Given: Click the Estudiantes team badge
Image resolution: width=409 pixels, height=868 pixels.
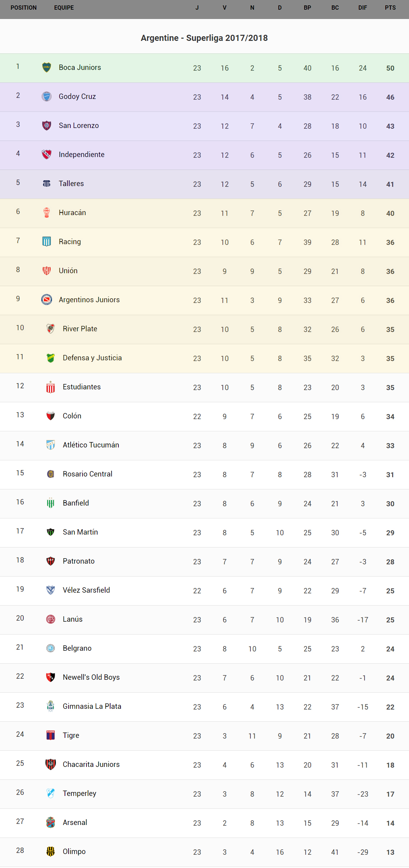Looking at the screenshot, I should tap(51, 387).
